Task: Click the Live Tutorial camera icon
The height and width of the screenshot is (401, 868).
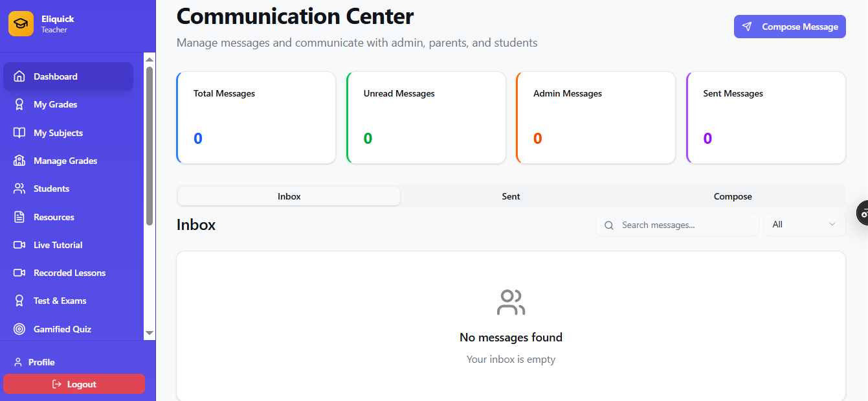Action: pos(19,245)
